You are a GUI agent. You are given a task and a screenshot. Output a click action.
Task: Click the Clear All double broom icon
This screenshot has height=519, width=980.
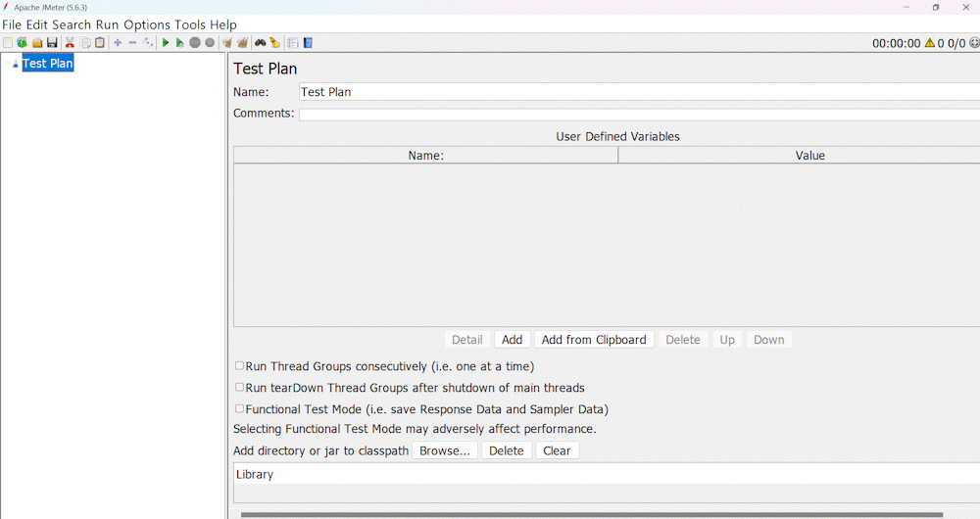(242, 42)
